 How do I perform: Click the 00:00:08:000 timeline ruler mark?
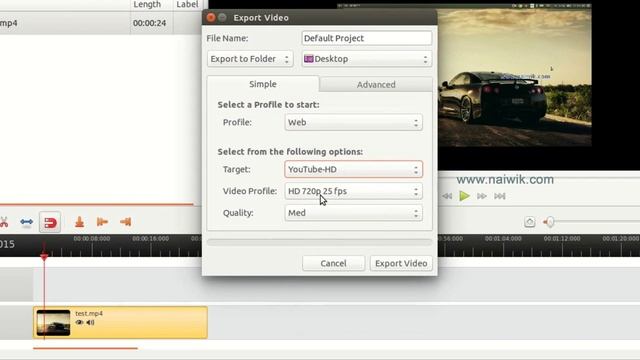[92, 238]
